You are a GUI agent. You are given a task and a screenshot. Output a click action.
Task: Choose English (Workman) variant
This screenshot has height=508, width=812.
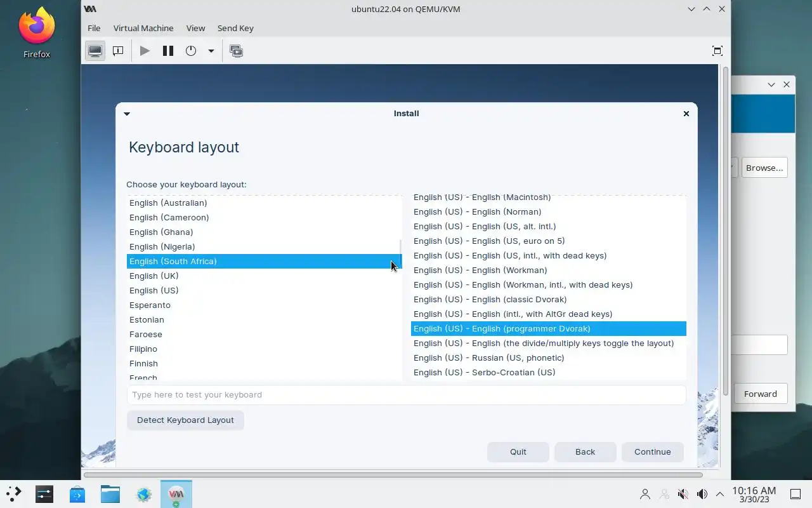tap(548, 270)
